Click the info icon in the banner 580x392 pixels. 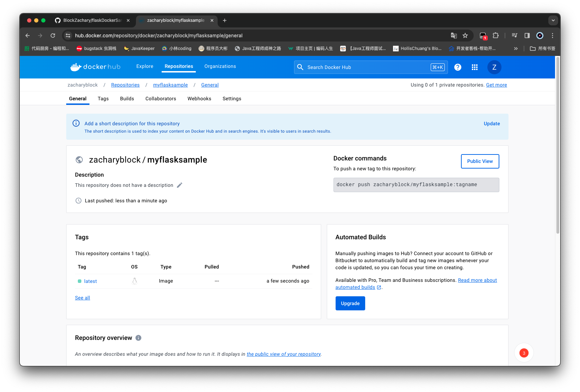[x=76, y=123]
